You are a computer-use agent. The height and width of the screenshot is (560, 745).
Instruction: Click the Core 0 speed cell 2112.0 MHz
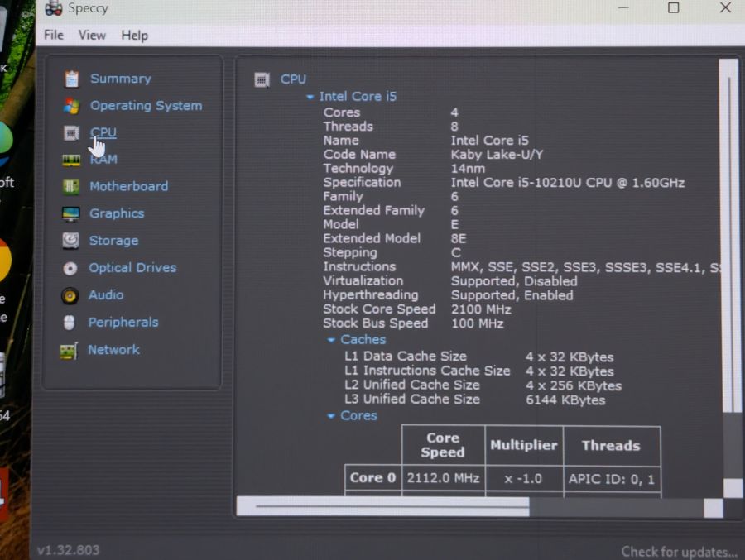click(x=443, y=478)
